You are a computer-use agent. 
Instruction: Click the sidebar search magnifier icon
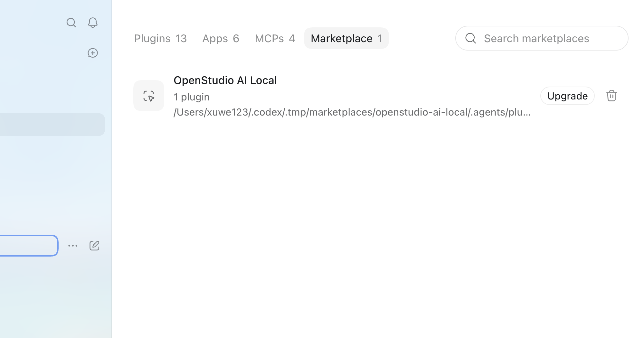coord(71,23)
